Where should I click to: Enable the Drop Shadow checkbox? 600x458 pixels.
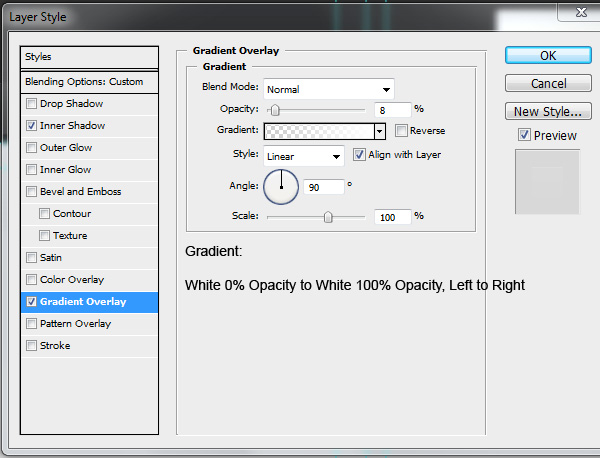[x=31, y=104]
